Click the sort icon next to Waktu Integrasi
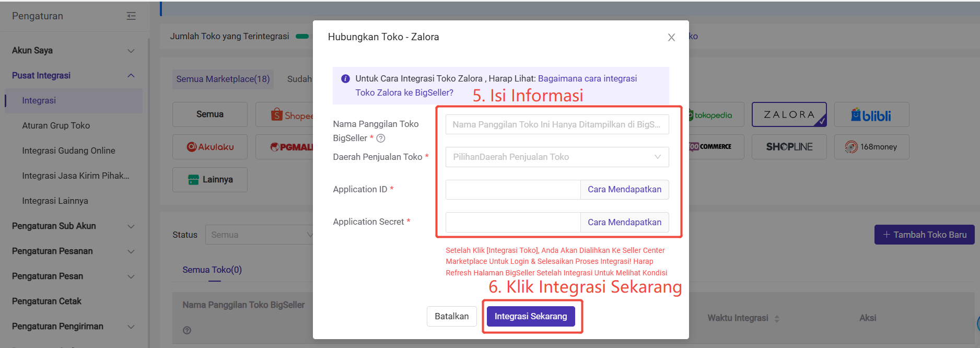The image size is (980, 348). coord(777,318)
